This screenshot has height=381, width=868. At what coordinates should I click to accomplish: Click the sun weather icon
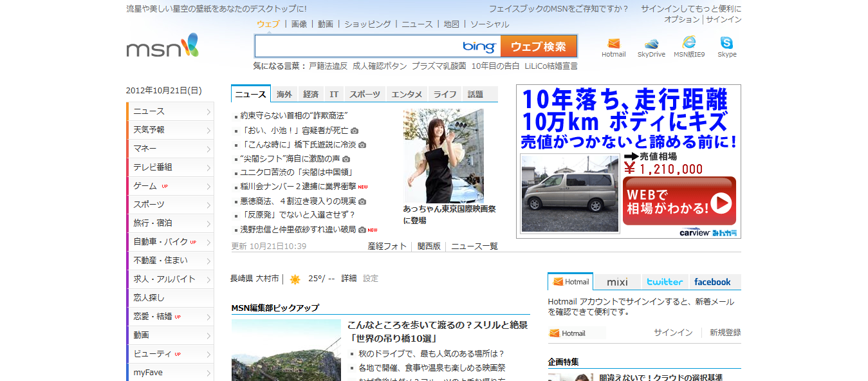(x=295, y=279)
